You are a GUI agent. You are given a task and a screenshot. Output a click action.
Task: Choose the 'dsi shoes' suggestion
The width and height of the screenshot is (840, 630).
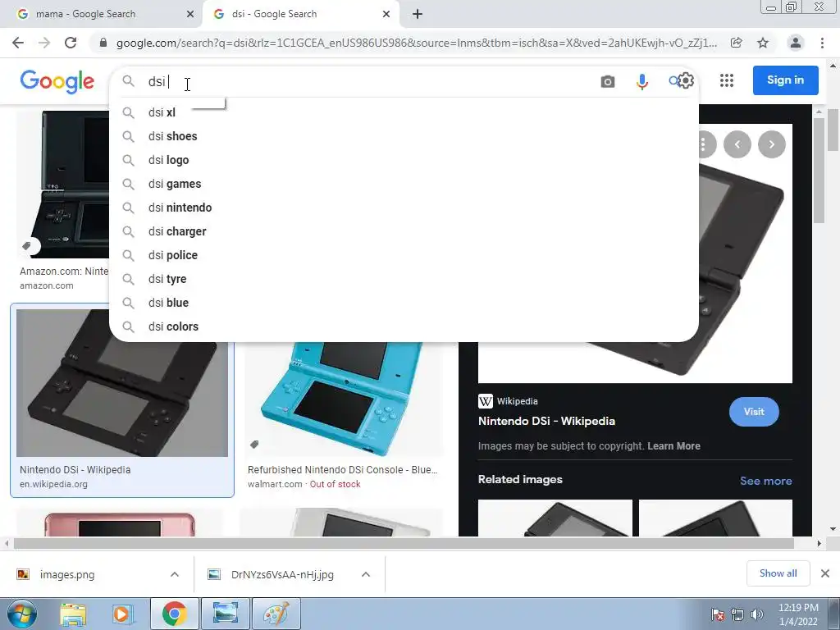[x=404, y=136]
